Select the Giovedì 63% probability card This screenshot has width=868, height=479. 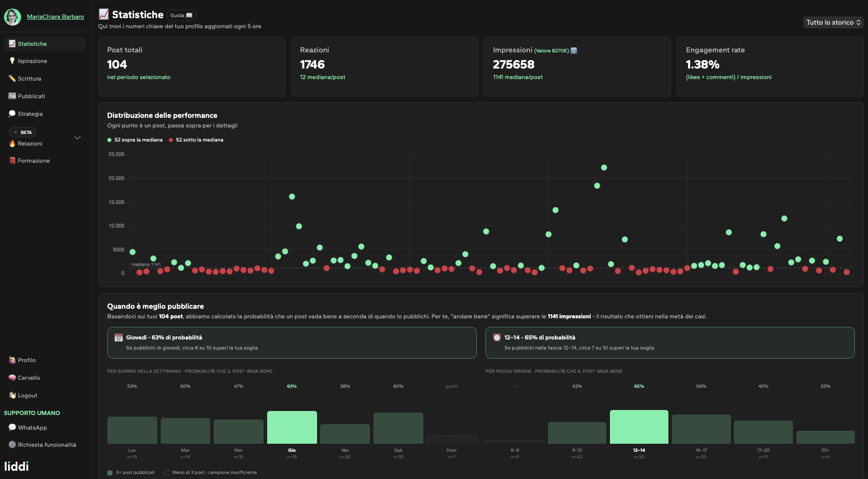[292, 343]
